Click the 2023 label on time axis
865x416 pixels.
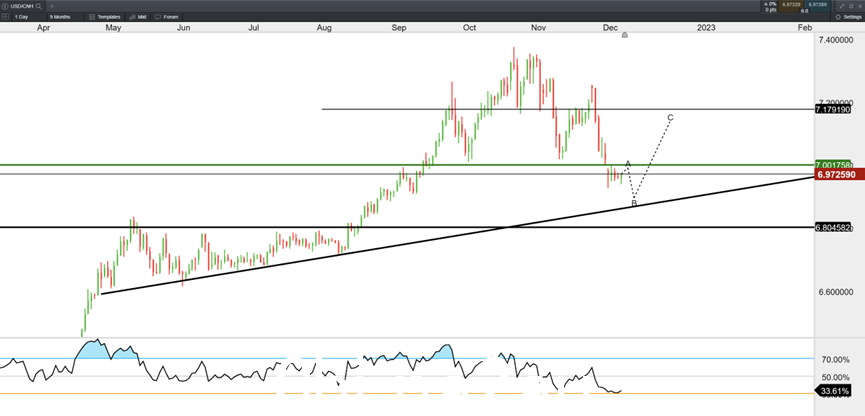(x=707, y=28)
